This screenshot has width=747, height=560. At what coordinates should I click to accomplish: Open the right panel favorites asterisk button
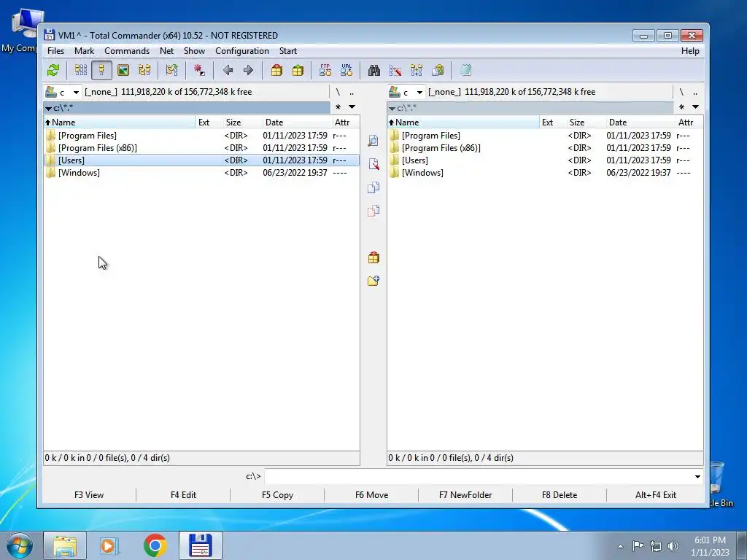(682, 107)
